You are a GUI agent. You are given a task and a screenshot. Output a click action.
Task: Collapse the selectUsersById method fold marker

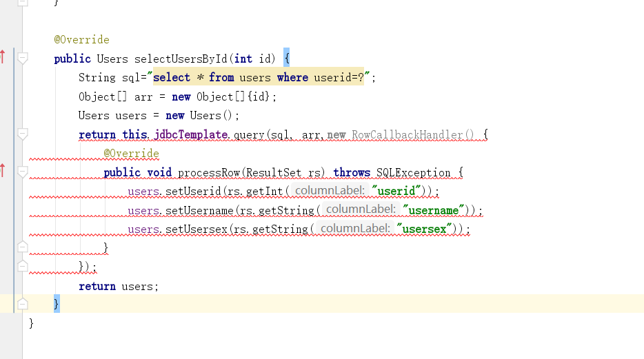[x=23, y=59]
